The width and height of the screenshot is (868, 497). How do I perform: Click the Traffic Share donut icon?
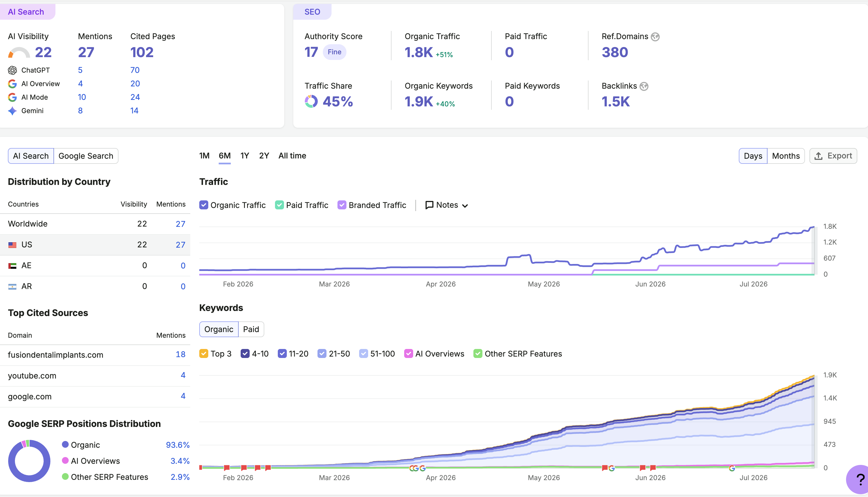tap(311, 101)
